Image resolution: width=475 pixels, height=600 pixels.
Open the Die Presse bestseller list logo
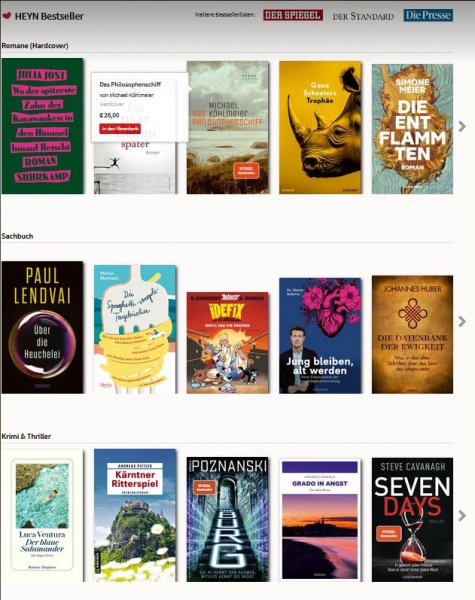click(428, 15)
